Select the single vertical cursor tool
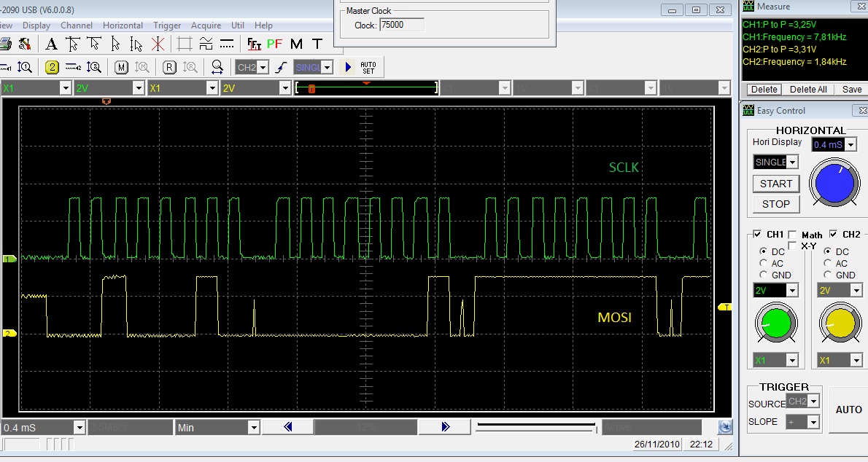This screenshot has height=462, width=868. pyautogui.click(x=115, y=44)
